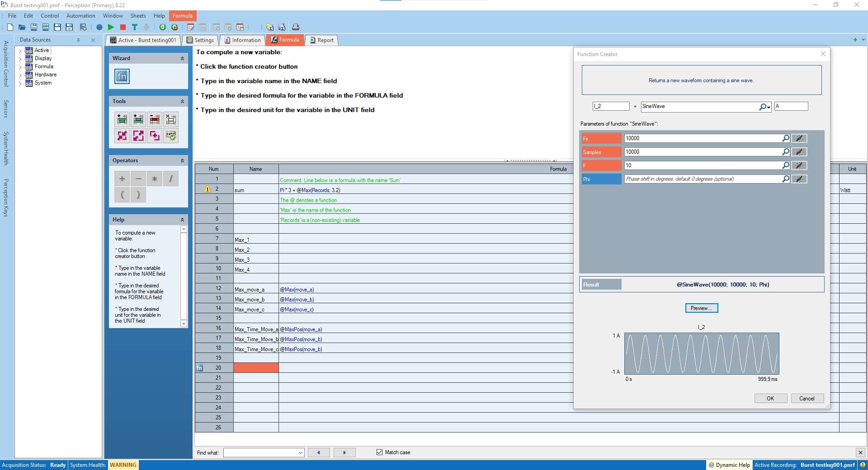
Task: Open the Active - Burst testing001 tab
Action: (143, 40)
